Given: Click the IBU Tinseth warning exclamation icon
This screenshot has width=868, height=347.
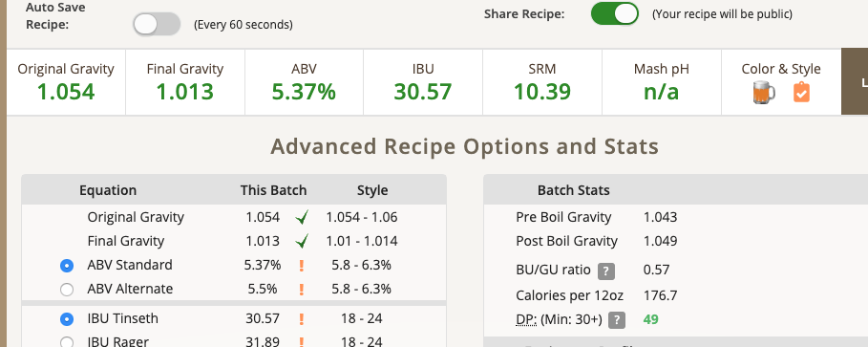Looking at the screenshot, I should coord(302,319).
